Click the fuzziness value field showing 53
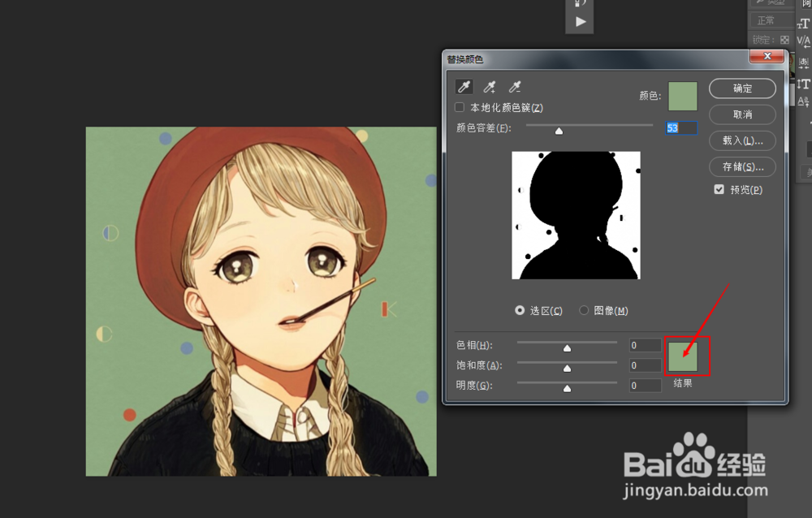Viewport: 812px width, 518px height. click(x=681, y=128)
